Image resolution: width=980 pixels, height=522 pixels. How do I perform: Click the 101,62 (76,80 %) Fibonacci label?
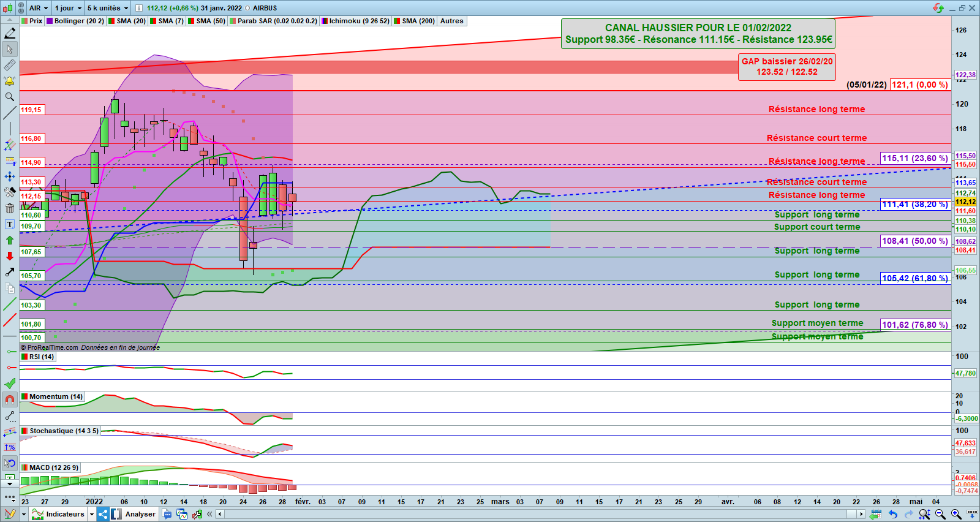[x=915, y=325]
